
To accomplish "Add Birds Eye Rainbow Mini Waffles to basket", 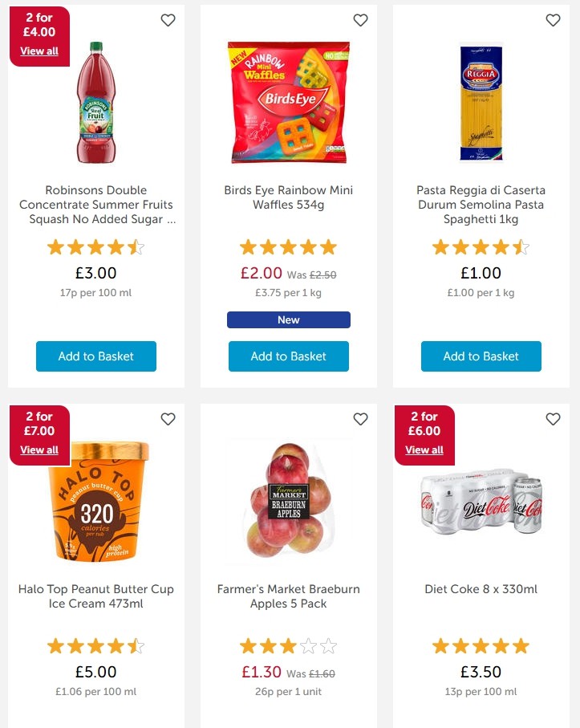I will (x=288, y=356).
